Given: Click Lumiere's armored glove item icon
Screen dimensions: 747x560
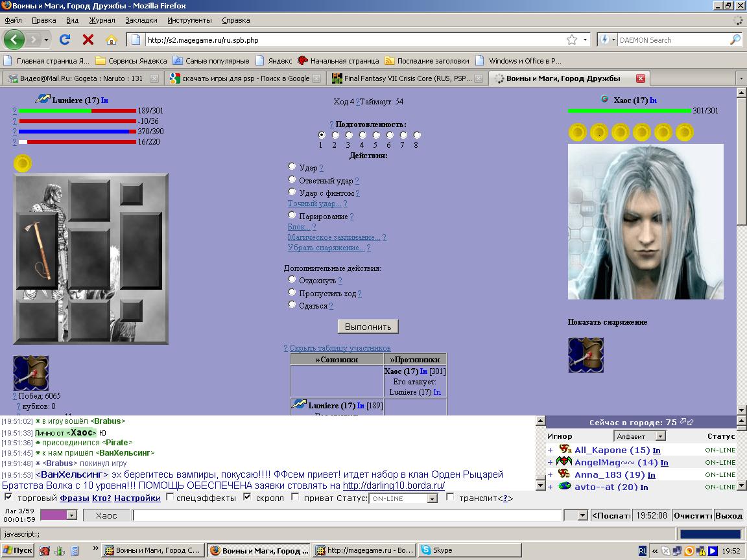Looking at the screenshot, I should tap(30, 373).
